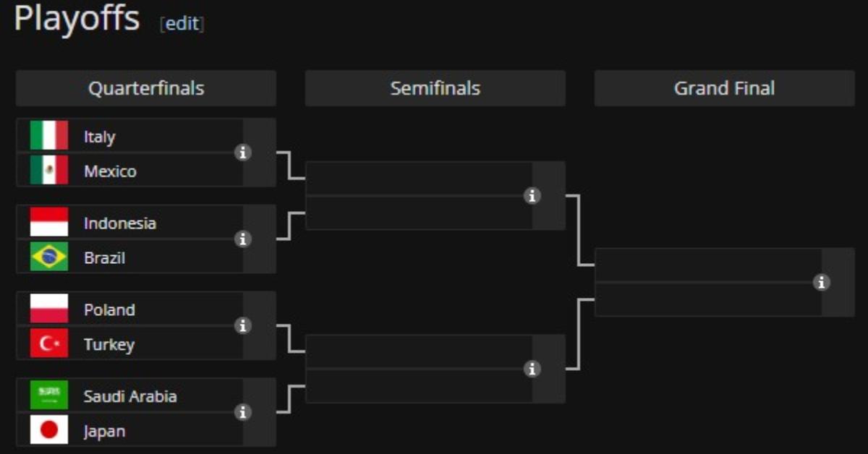
Task: Select the Indonesia team name
Action: coord(119,223)
